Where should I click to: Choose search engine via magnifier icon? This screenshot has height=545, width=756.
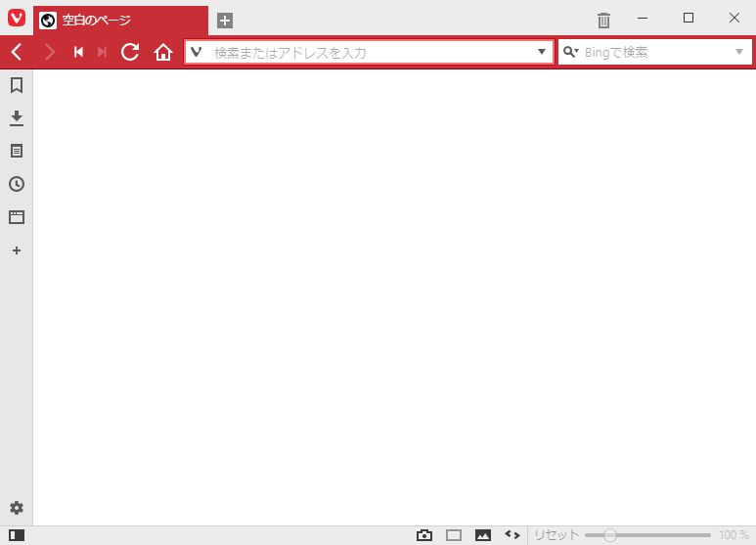coord(571,52)
